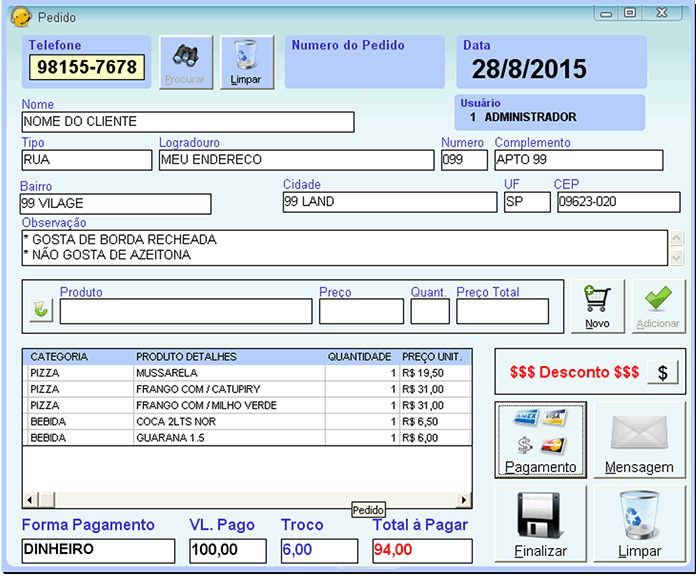Click the Numero do Pedido panel
The height and width of the screenshot is (578, 700).
[365, 62]
